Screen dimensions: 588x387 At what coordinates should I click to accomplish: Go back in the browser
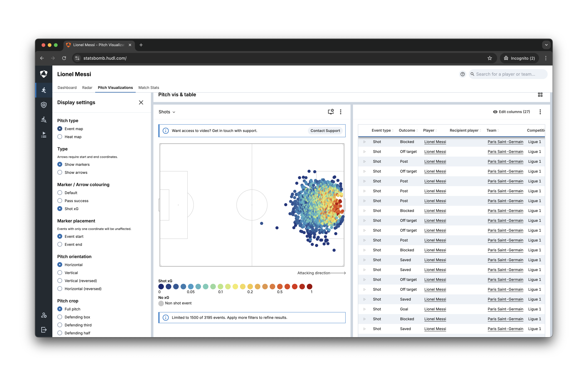coord(42,58)
